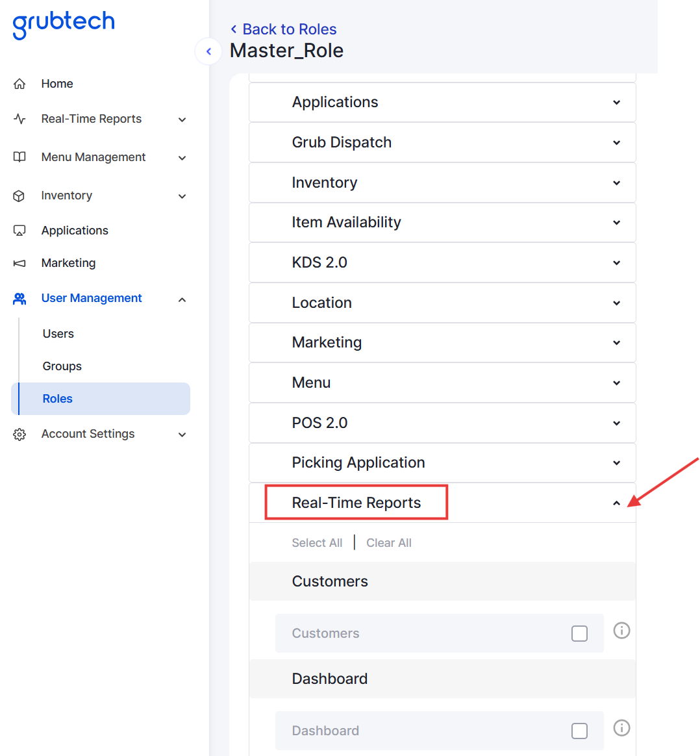
Task: Tick the Dashboard permission checkbox
Action: click(x=579, y=731)
